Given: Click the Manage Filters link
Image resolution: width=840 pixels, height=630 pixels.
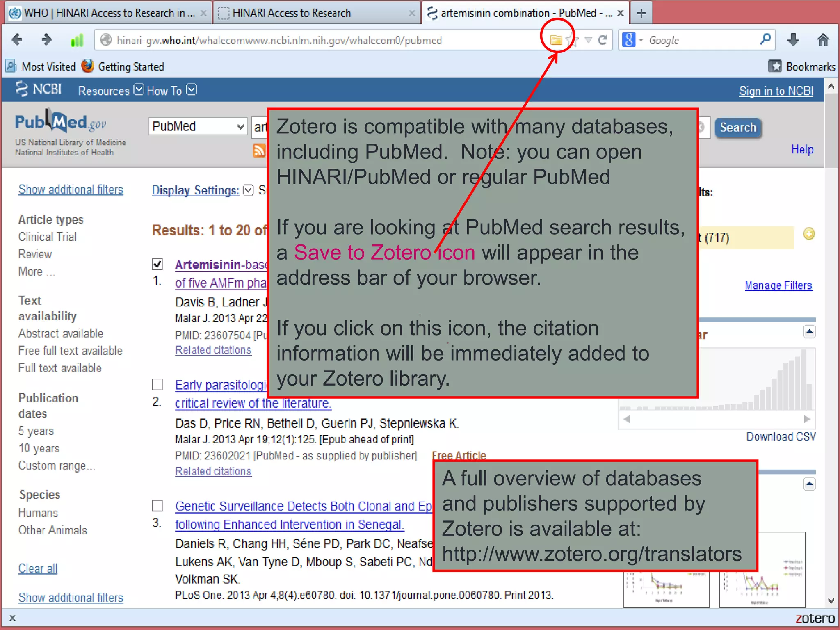Looking at the screenshot, I should (778, 285).
